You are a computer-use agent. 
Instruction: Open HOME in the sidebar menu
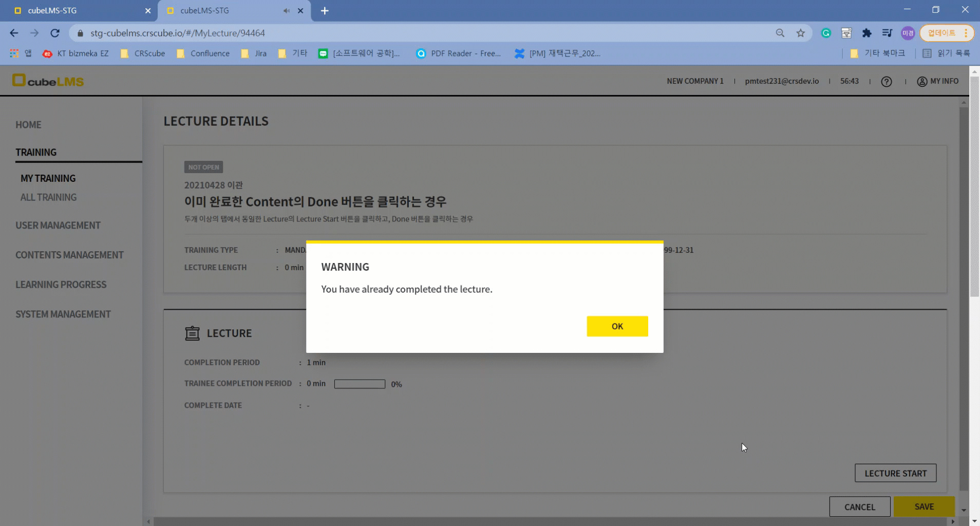click(28, 125)
